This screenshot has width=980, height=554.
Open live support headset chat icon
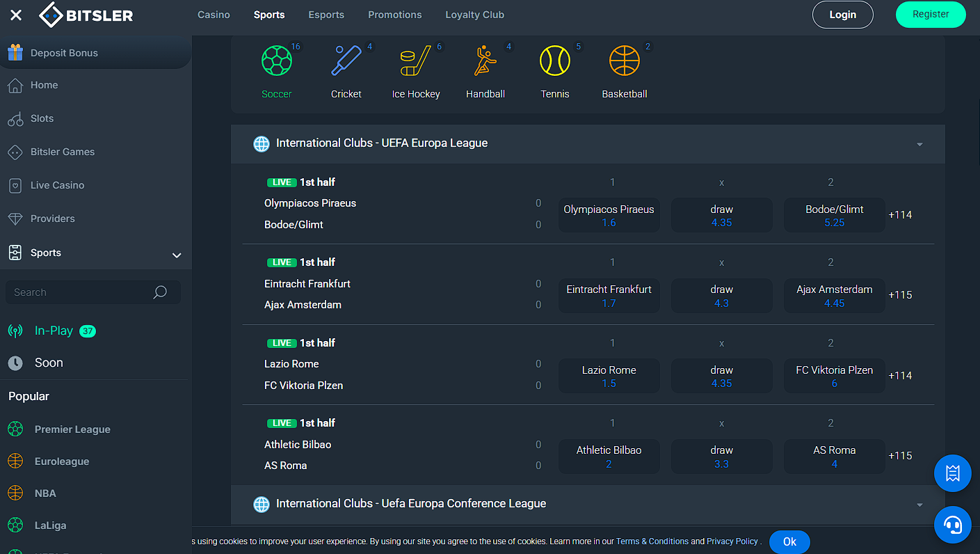click(952, 525)
